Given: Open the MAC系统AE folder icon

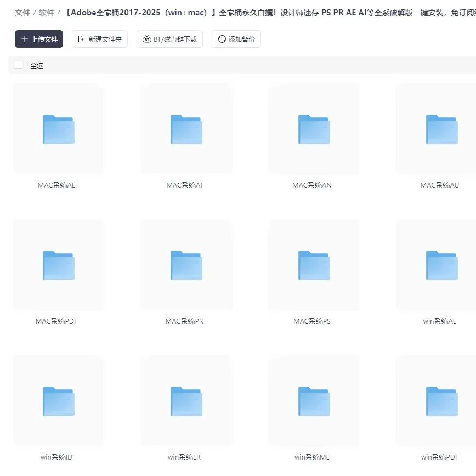Looking at the screenshot, I should tap(58, 129).
